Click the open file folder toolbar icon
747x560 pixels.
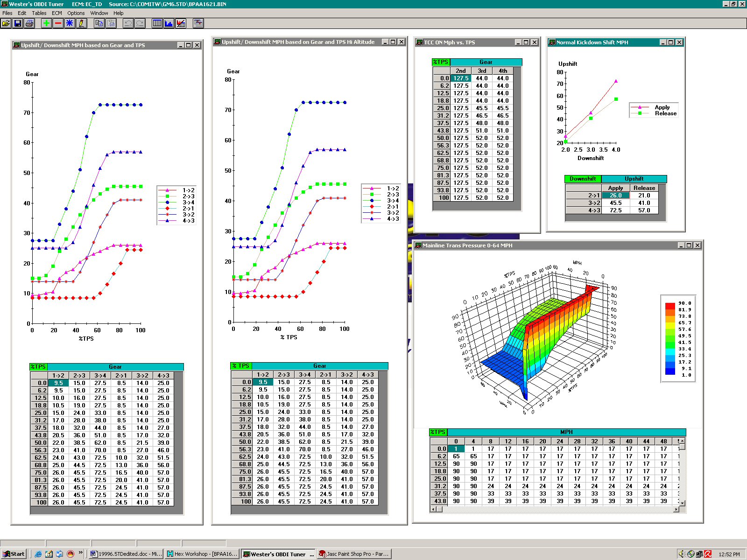(6, 23)
